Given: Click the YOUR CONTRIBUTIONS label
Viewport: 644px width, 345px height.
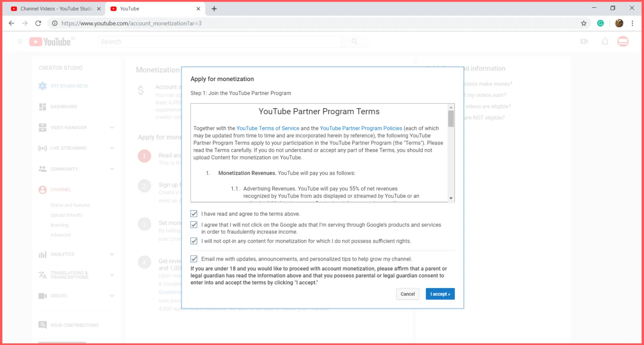Looking at the screenshot, I should click(x=75, y=325).
